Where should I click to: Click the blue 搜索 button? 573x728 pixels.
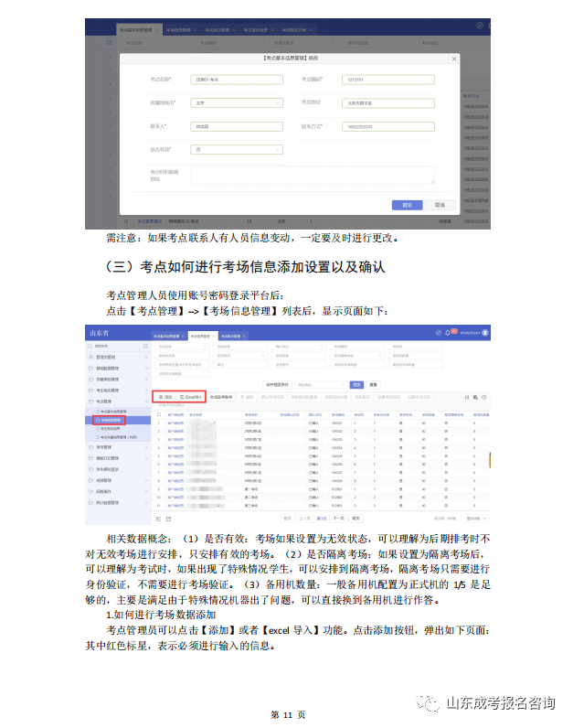[356, 385]
